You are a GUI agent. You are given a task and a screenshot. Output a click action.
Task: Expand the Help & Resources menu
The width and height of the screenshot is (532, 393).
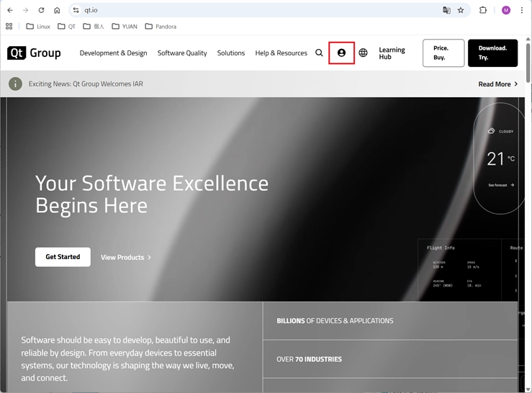point(281,53)
